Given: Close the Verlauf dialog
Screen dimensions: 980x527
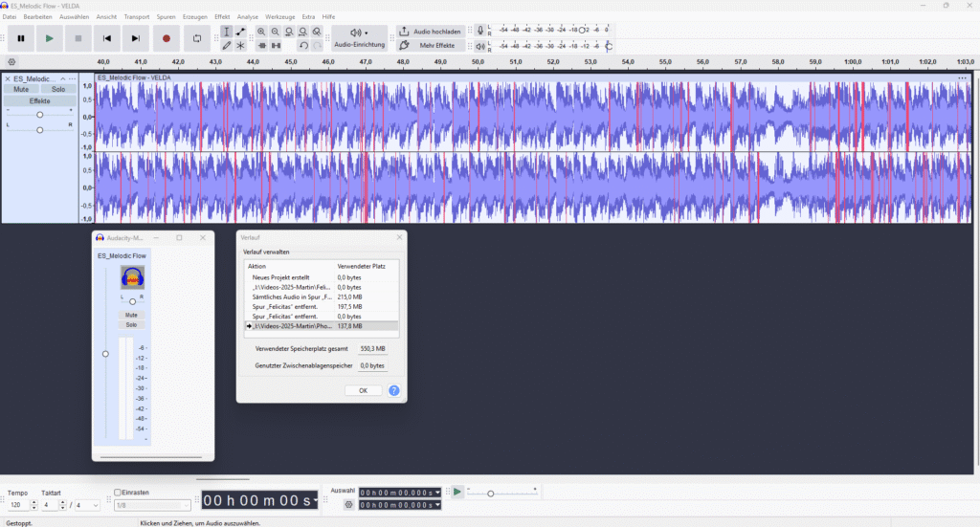Looking at the screenshot, I should [399, 237].
